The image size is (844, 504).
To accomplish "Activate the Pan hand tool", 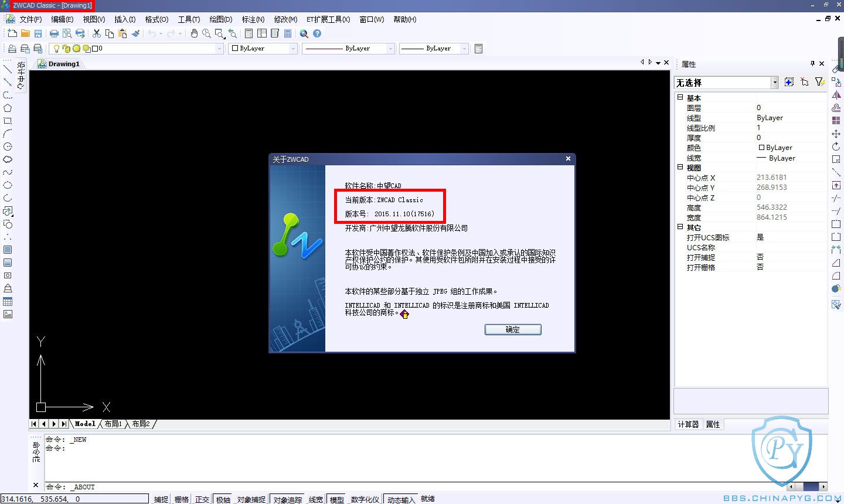I will (x=194, y=34).
